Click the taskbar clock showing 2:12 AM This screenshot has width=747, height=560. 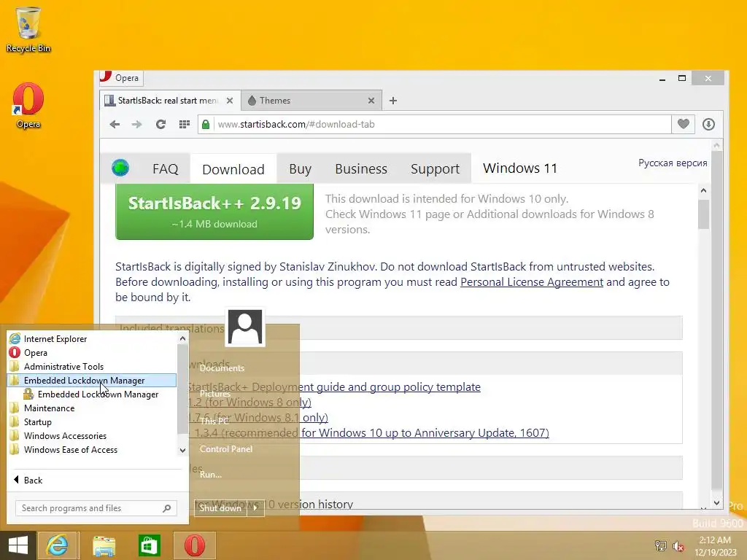tap(716, 546)
